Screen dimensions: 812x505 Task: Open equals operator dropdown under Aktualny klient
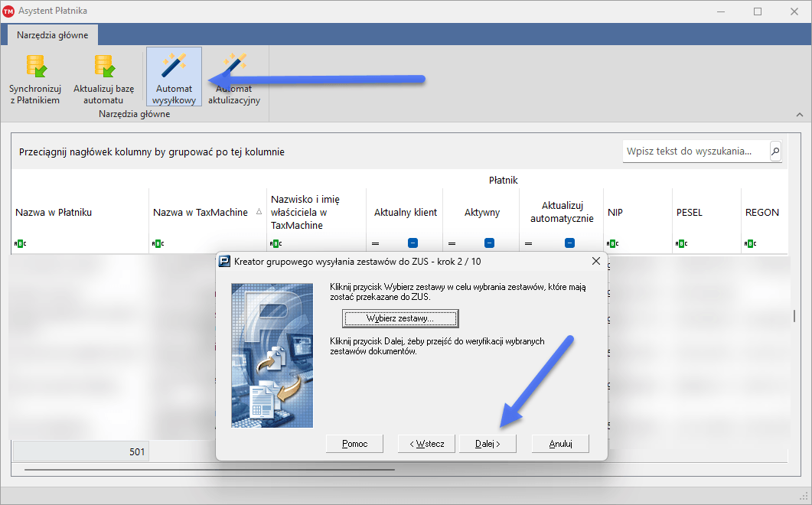[x=376, y=243]
